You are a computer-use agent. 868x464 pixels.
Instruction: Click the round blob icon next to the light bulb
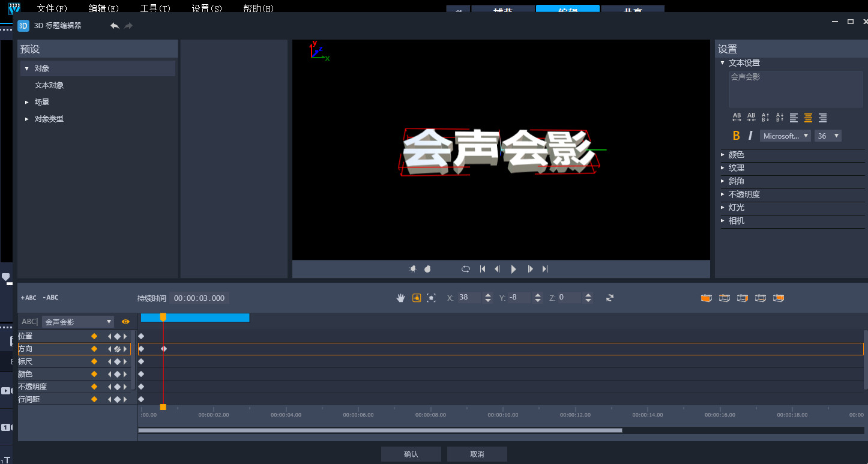428,269
